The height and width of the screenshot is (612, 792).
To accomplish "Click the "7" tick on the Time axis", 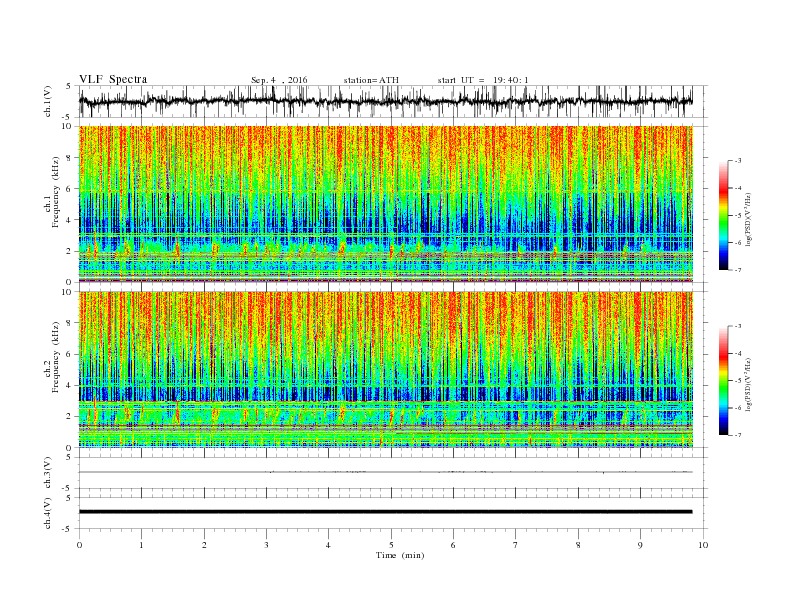I will click(x=516, y=545).
